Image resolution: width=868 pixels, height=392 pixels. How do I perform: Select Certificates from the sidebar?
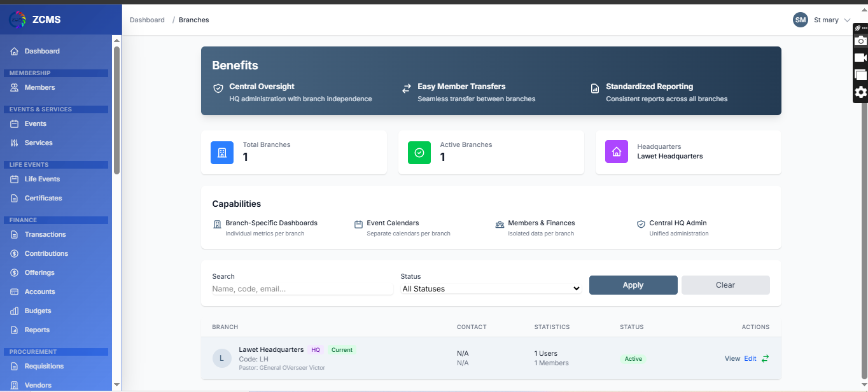point(43,198)
